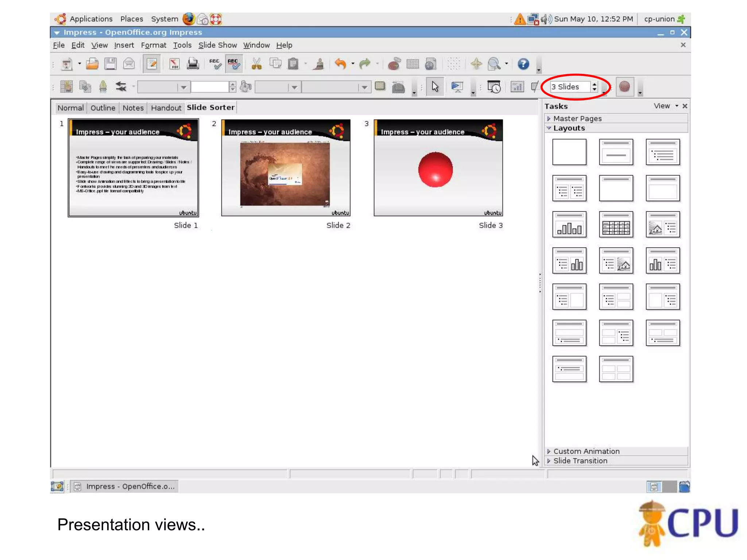Choose the Title Slide layout
747x560 pixels.
[616, 152]
